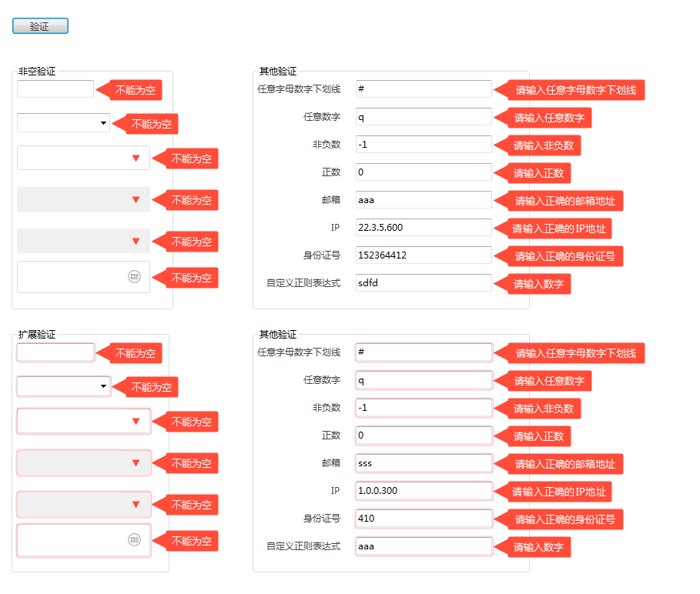Focus empty text box in 非空验证 group
This screenshot has width=700, height=594.
click(x=55, y=88)
